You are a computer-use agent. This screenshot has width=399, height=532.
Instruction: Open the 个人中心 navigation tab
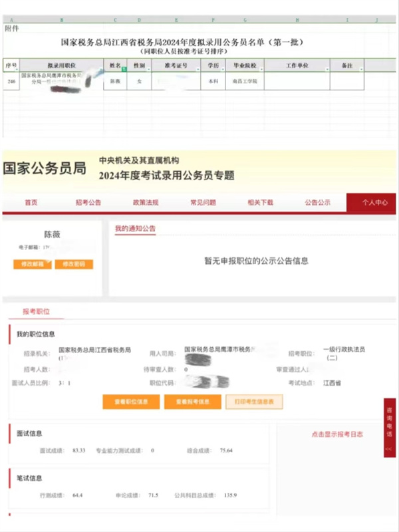click(x=371, y=203)
